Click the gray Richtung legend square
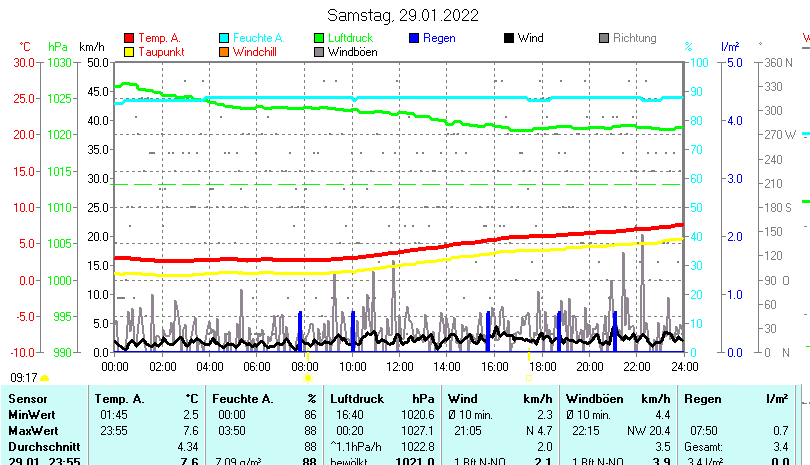Screen dimensions: 810x465 [604, 39]
